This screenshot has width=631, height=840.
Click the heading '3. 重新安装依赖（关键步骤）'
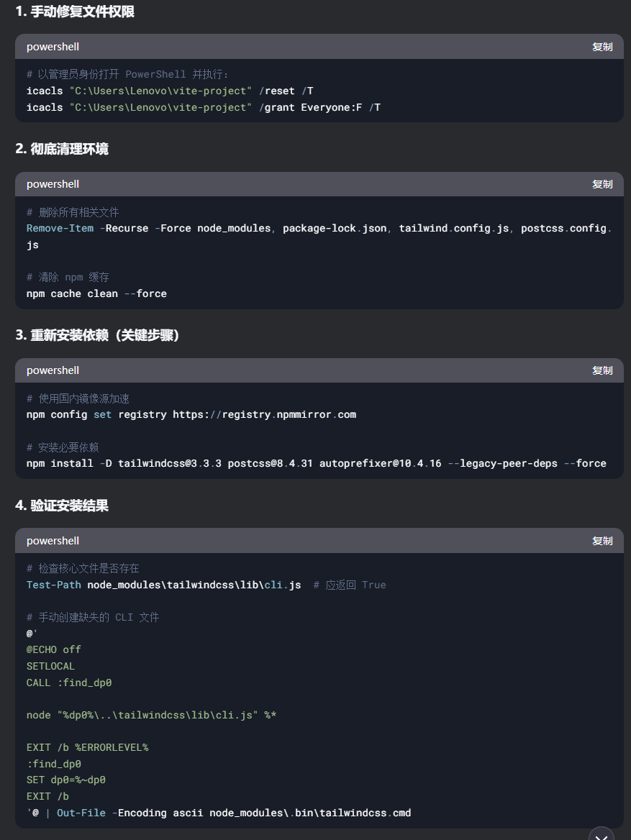97,335
